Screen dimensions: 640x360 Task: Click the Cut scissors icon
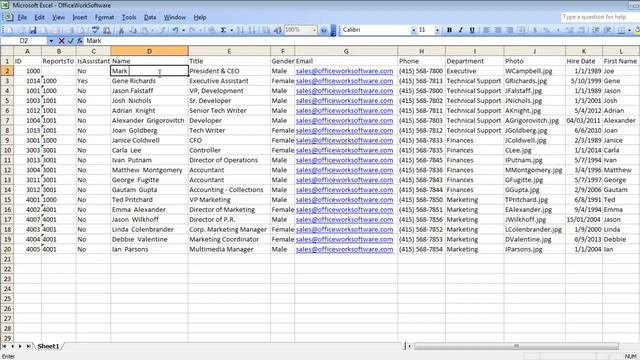point(121,30)
